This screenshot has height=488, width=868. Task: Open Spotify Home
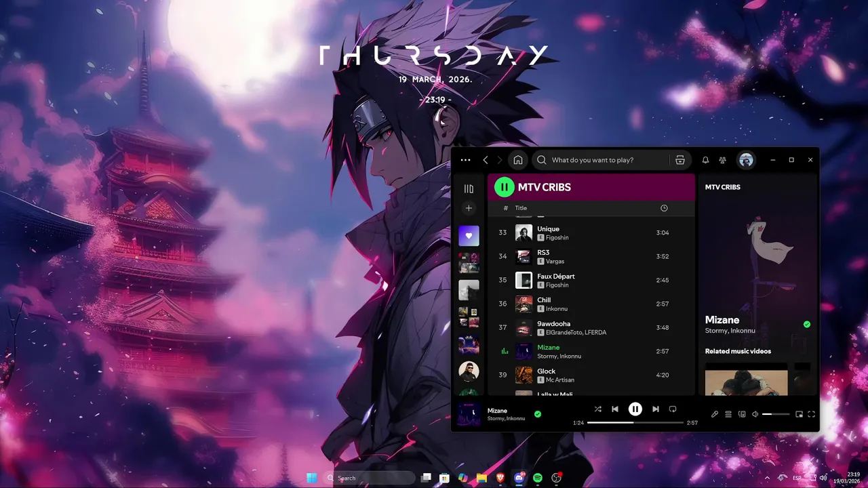tap(518, 160)
